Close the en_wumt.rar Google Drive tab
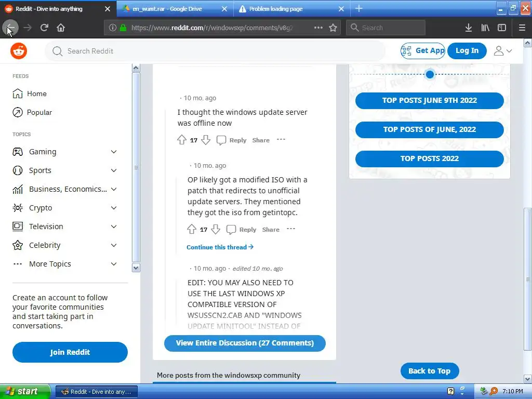 click(x=224, y=9)
